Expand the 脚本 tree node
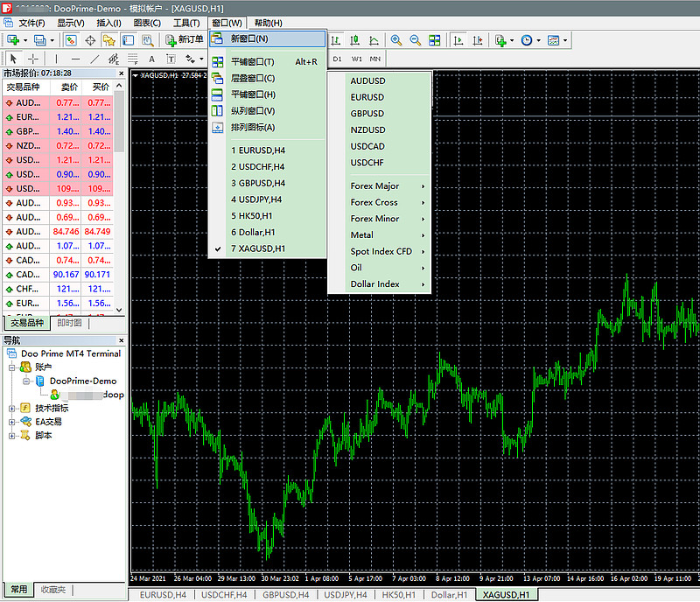 coord(11,436)
